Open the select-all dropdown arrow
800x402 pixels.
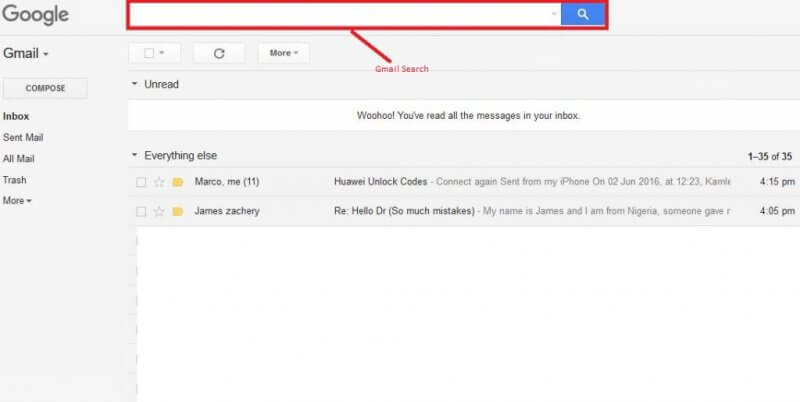point(162,53)
